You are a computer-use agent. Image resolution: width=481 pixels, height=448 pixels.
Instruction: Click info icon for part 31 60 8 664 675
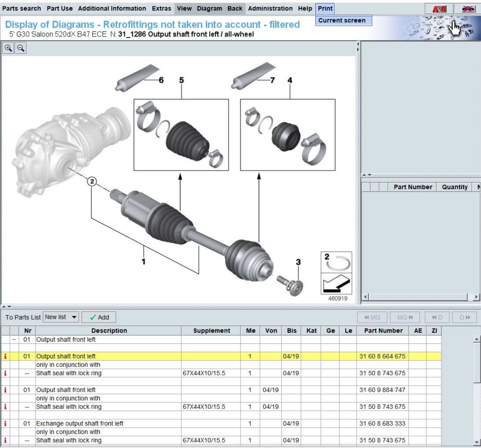tap(5, 356)
